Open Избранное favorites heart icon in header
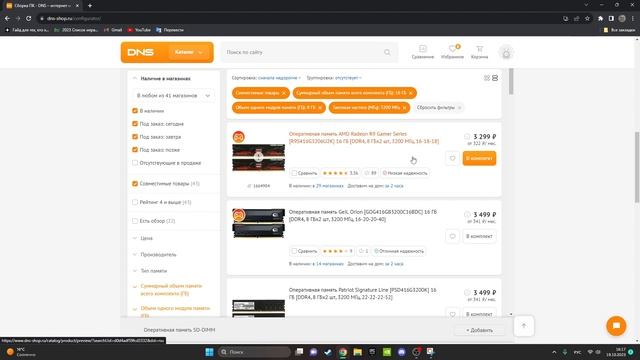 [452, 52]
